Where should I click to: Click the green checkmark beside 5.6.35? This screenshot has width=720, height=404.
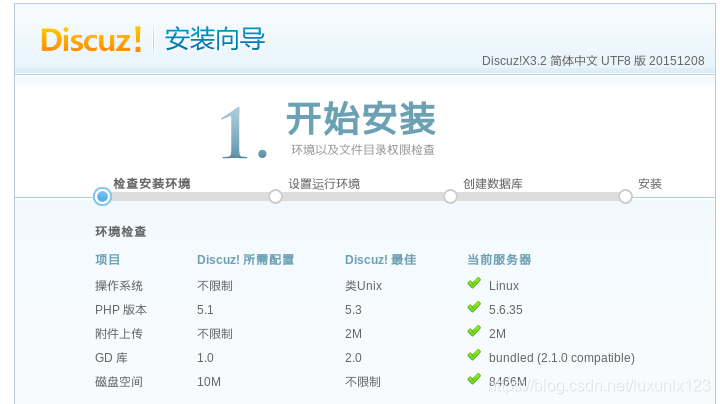click(474, 307)
